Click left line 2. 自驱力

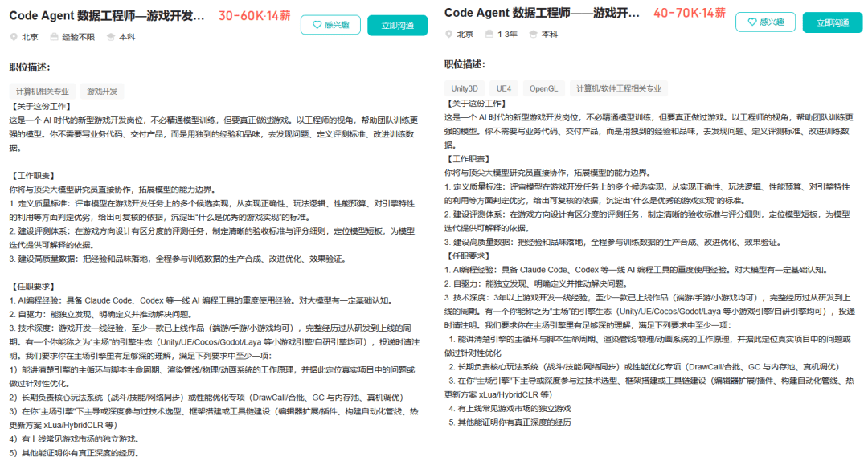[100, 314]
